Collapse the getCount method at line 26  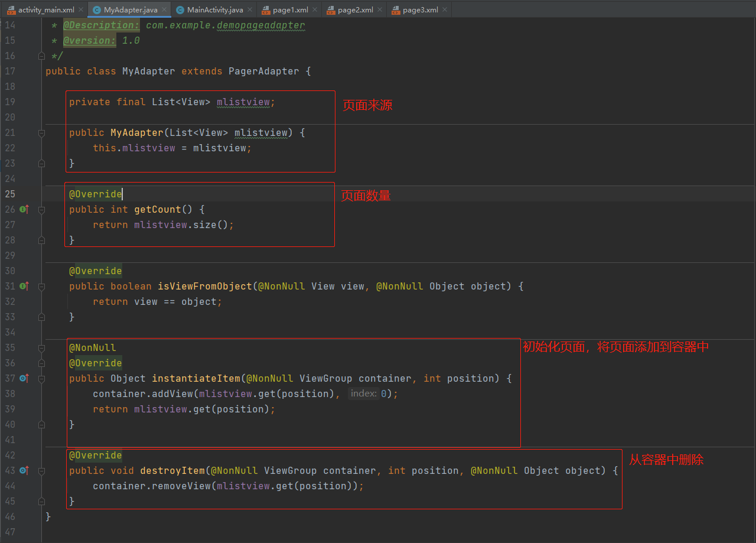point(41,210)
